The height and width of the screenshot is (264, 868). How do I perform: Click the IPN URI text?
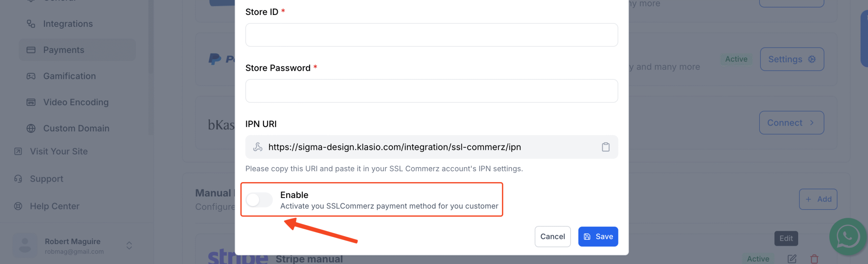tap(395, 147)
